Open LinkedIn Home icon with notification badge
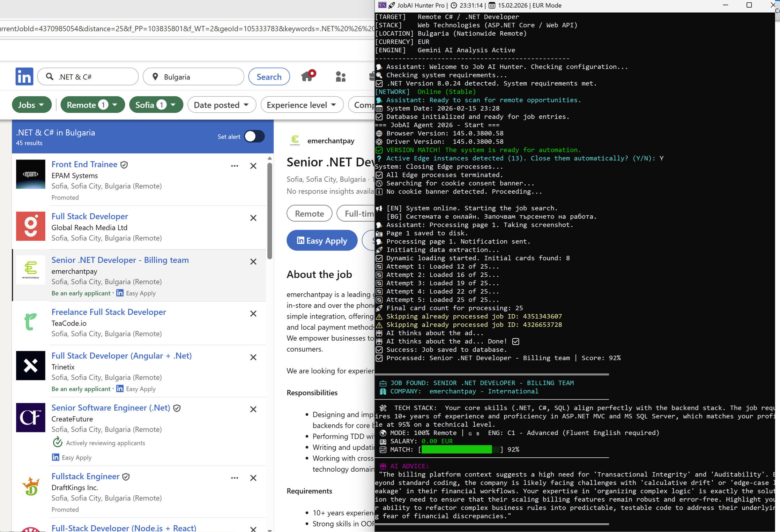The image size is (780, 532). [x=308, y=76]
